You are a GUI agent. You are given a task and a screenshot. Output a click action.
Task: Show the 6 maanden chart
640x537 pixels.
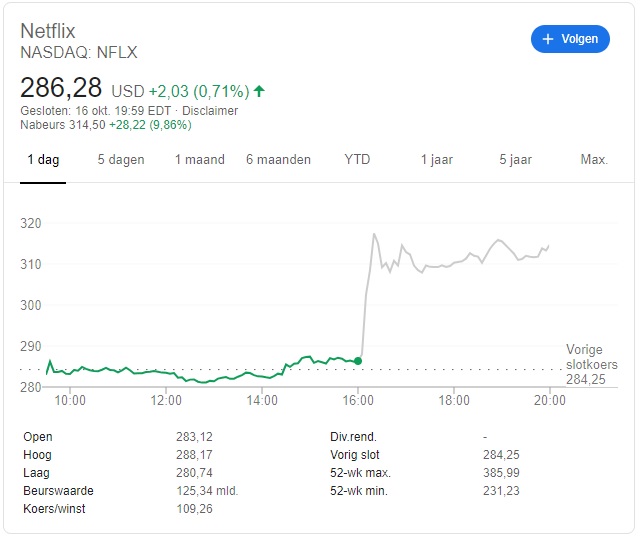click(278, 159)
